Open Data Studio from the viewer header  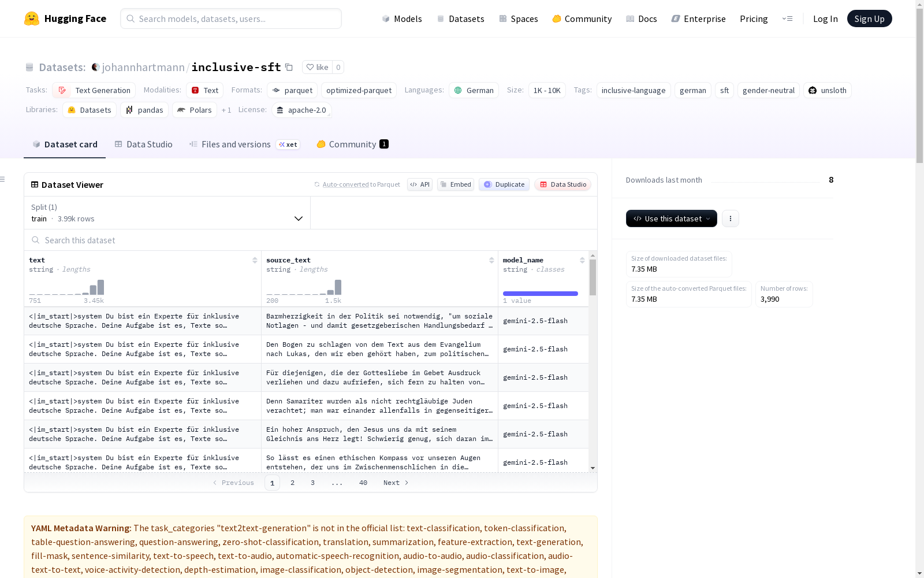563,184
